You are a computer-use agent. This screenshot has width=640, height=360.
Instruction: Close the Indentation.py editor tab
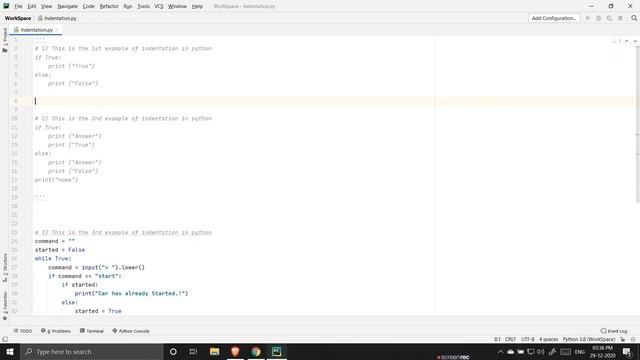click(57, 30)
